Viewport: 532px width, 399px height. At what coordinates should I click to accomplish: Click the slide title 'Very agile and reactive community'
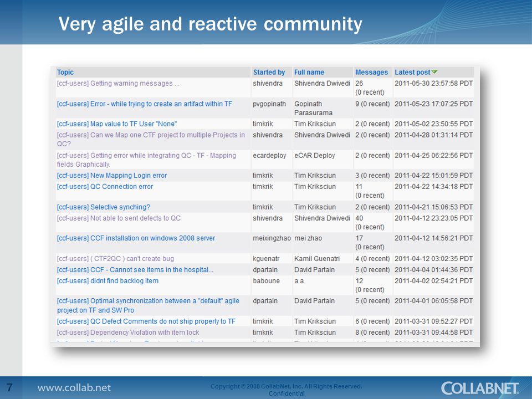tap(211, 24)
